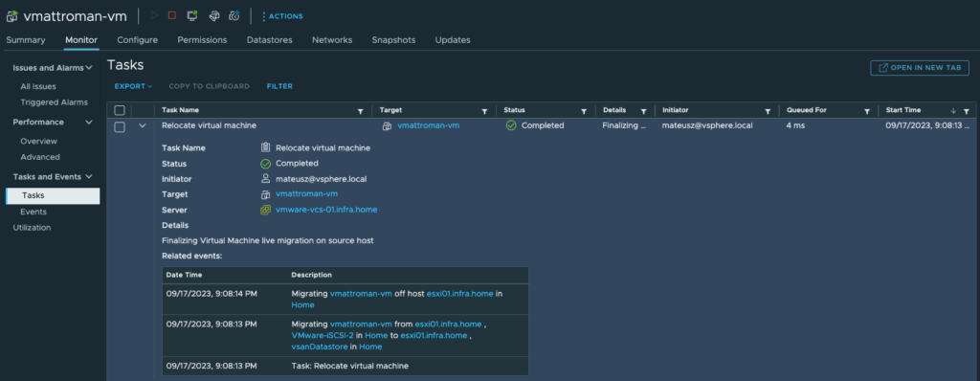The image size is (980, 381).
Task: Click the 'Finalizing ...' Details cell in table
Action: click(624, 125)
